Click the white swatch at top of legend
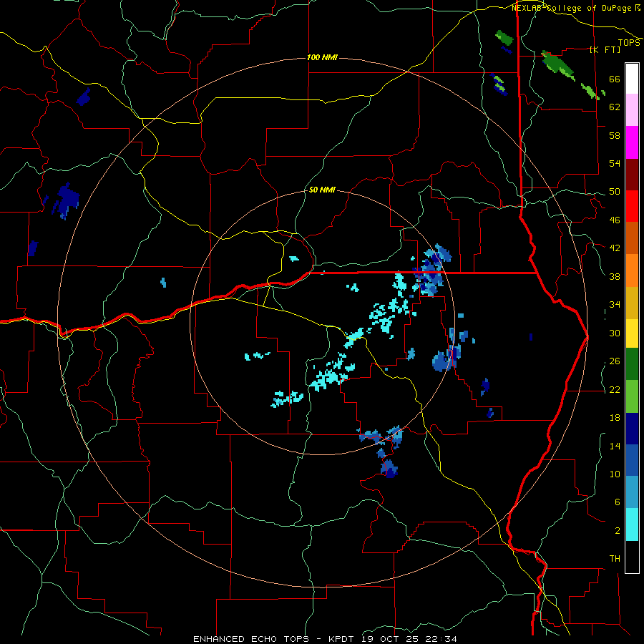This screenshot has height=644, width=644. coord(632,79)
